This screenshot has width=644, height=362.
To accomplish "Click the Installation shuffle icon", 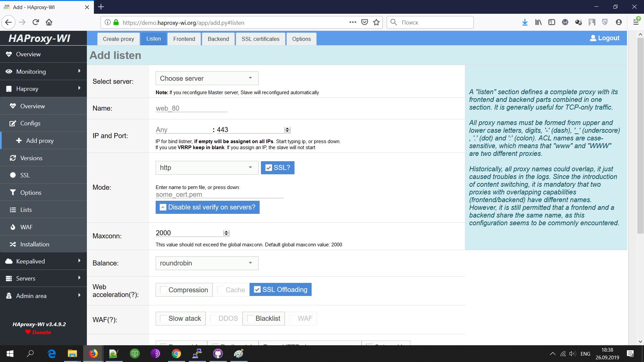I will [x=13, y=244].
